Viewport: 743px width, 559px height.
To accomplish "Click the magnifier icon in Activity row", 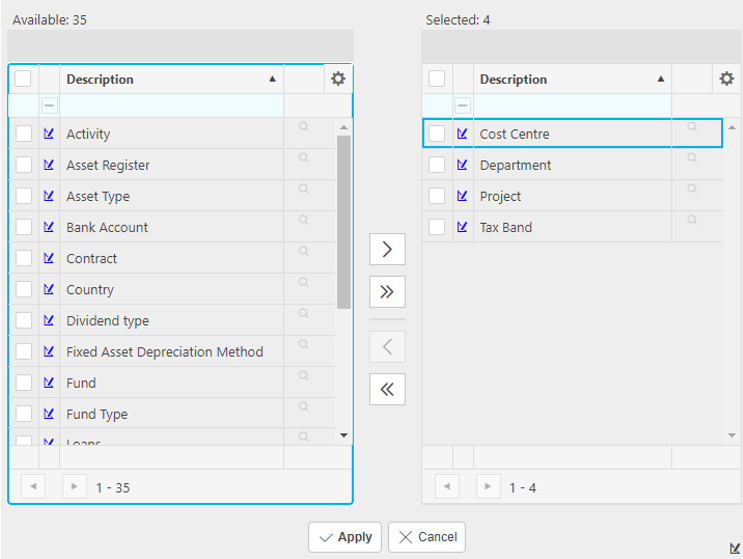I will click(303, 126).
